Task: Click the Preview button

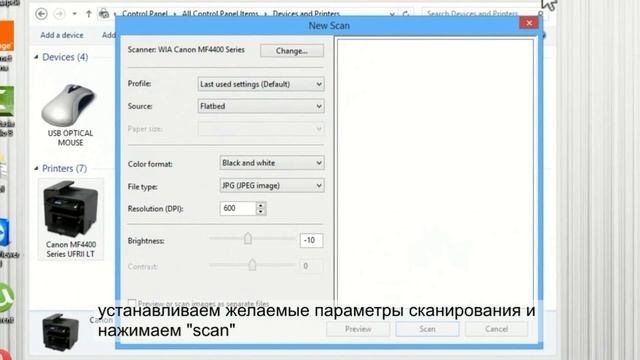Action: coord(358,329)
